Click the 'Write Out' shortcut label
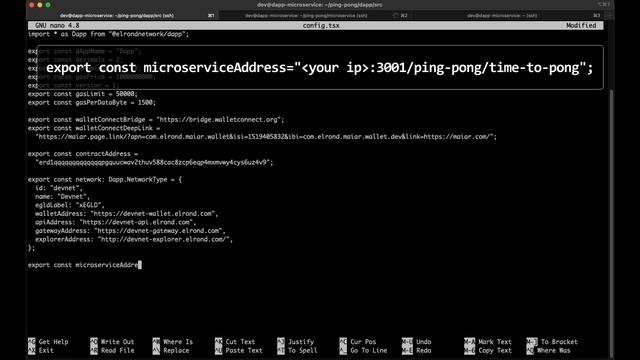This screenshot has width=640, height=360. coord(118,342)
